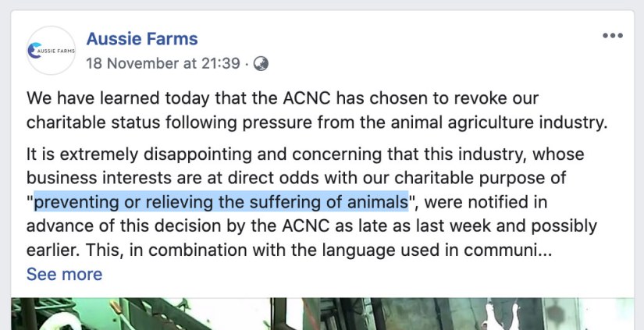Click the words 'We have learned today'
Viewport: 644px width, 330px height.
pyautogui.click(x=101, y=99)
